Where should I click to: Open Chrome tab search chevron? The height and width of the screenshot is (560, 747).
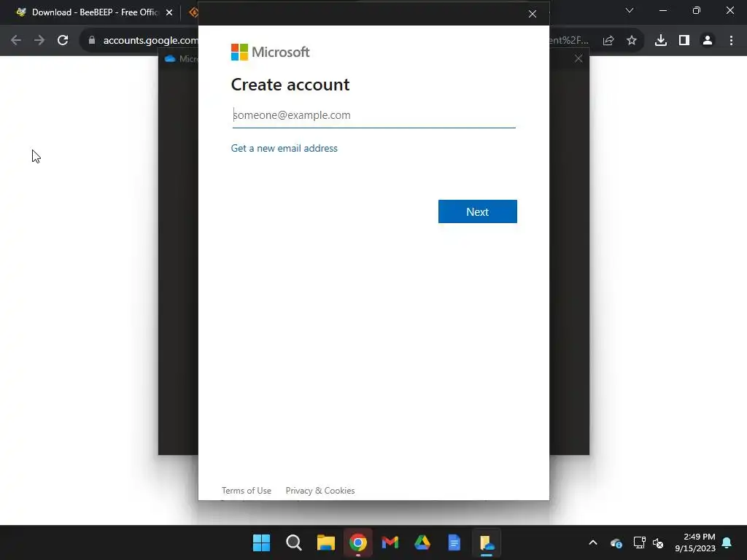(x=630, y=10)
